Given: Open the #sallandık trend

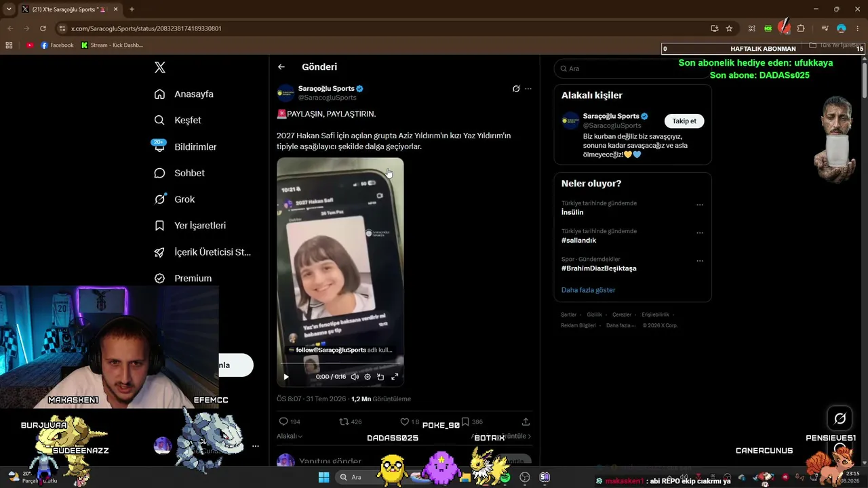Looking at the screenshot, I should (x=578, y=241).
